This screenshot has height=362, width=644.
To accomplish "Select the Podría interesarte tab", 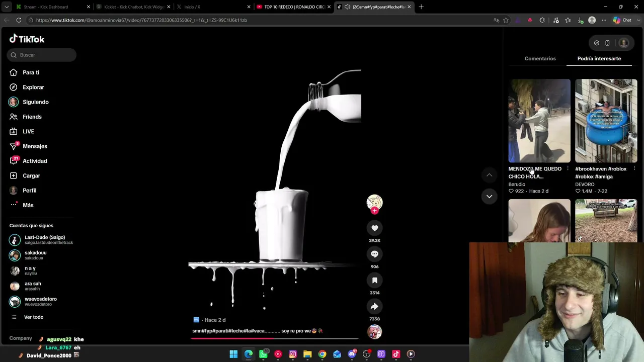I will point(599,59).
